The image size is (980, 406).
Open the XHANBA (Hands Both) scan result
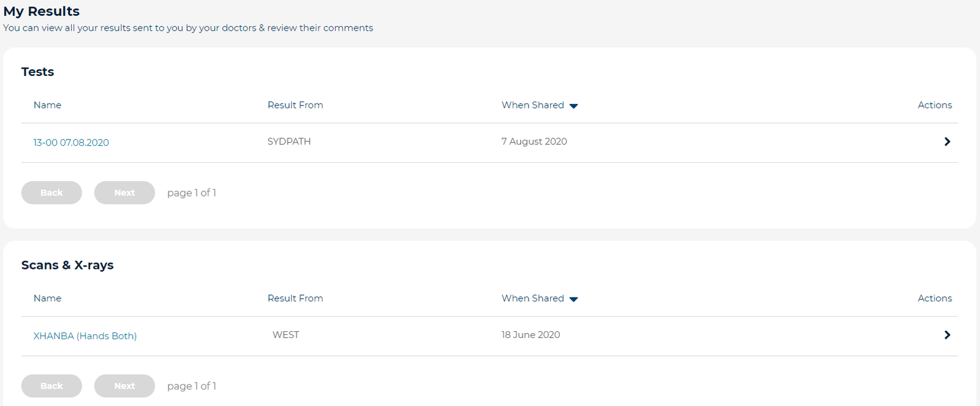pyautogui.click(x=85, y=336)
